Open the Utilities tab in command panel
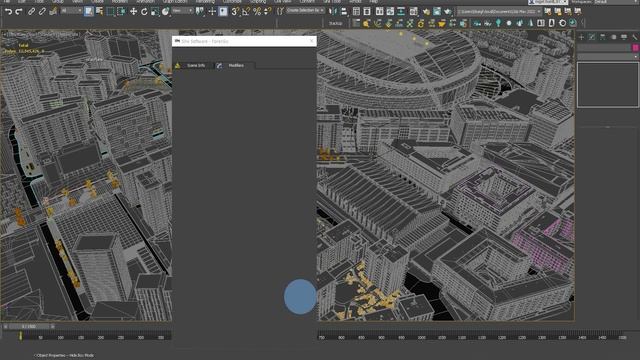Screen dimensions: 640x360 pos(635,37)
